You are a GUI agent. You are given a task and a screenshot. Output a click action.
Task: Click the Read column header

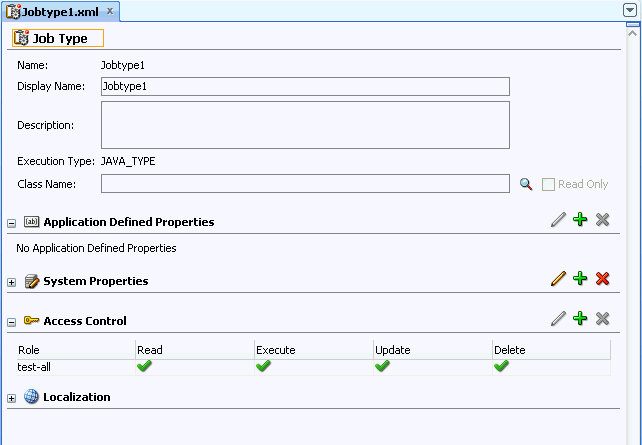[x=195, y=350]
